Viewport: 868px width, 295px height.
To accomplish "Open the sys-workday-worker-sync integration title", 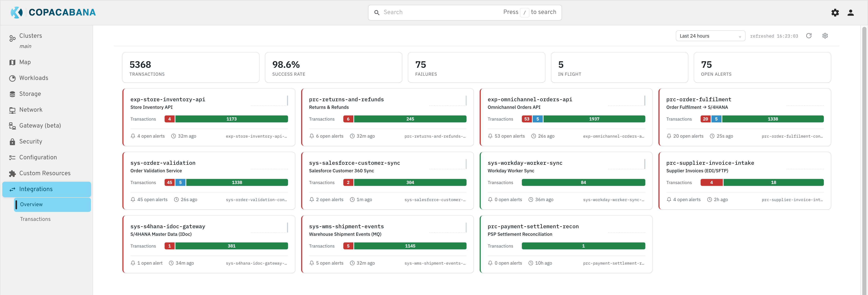I will click(525, 163).
